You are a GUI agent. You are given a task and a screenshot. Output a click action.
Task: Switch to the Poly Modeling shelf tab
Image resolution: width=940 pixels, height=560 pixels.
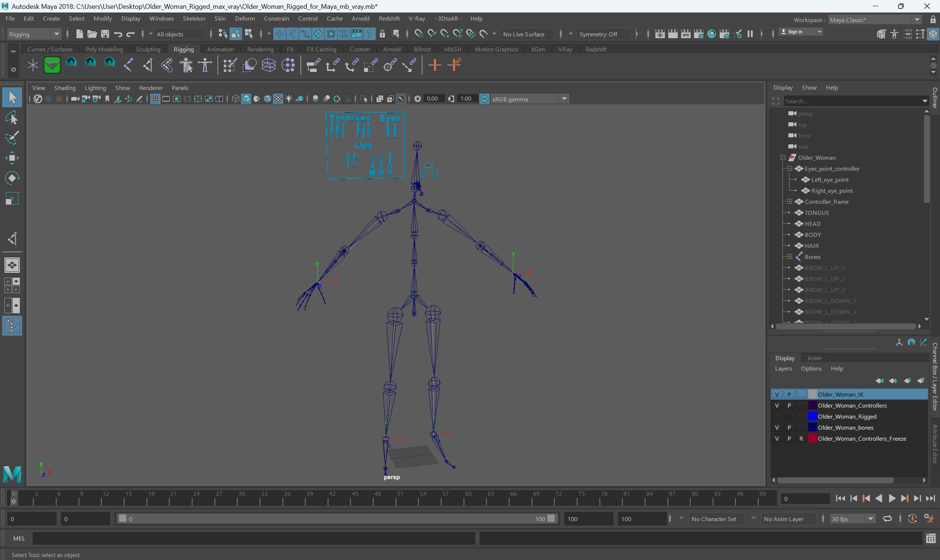click(x=104, y=50)
